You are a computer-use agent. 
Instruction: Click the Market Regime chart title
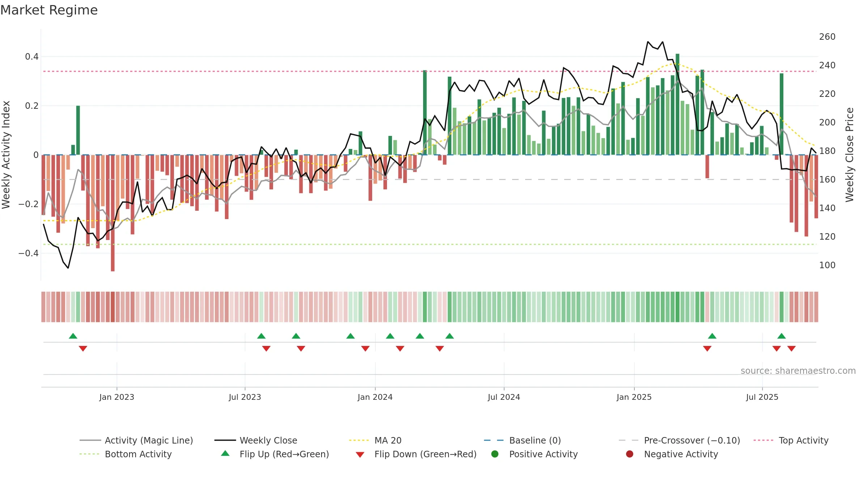49,10
